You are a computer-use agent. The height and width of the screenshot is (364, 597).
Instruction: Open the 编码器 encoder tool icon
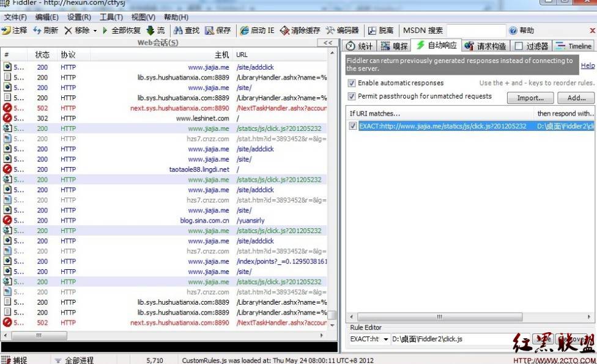pos(330,31)
